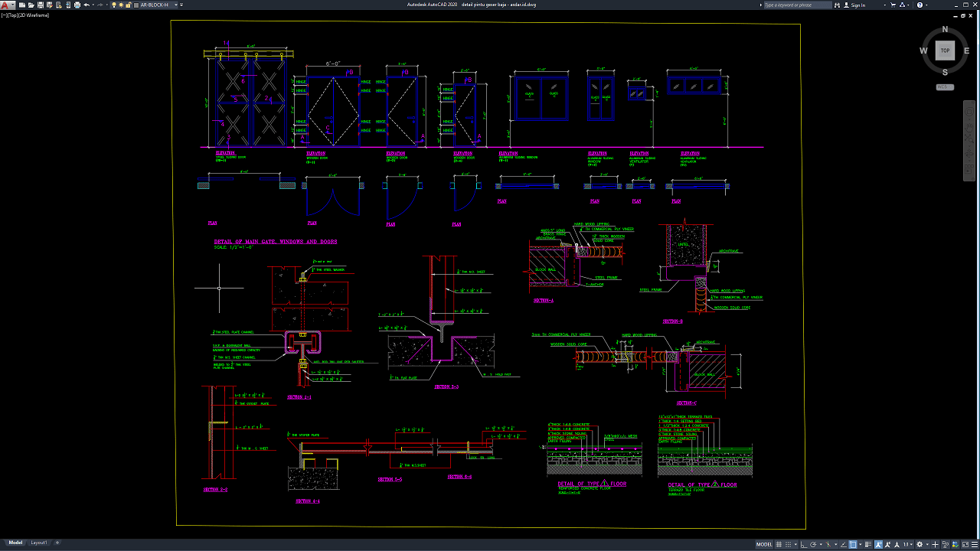Click the Plot printer icon
The height and width of the screenshot is (551, 980).
(76, 5)
